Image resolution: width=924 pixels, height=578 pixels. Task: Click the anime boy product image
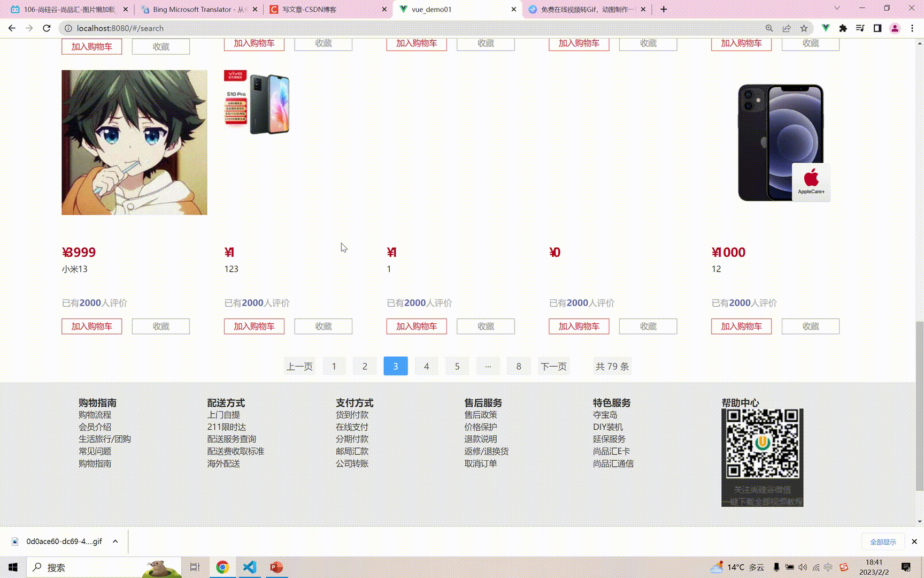pos(134,142)
